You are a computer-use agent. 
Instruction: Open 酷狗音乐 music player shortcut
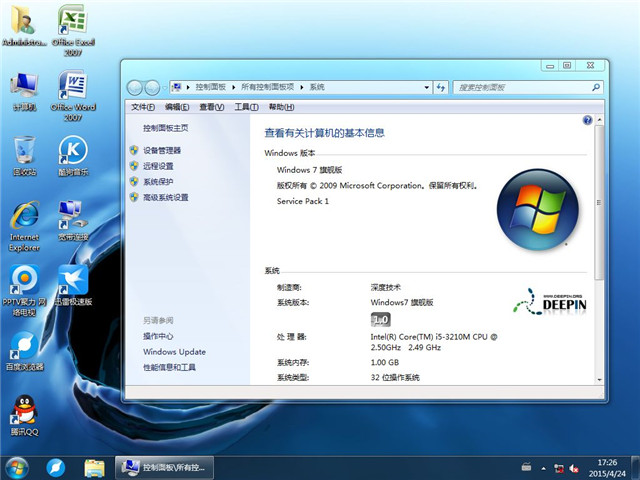pyautogui.click(x=73, y=156)
